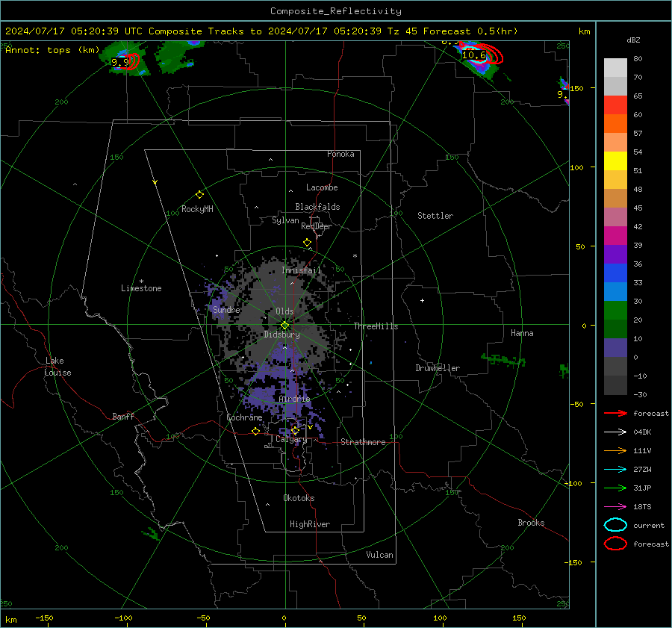Click the 9.9 storm tops value
The height and width of the screenshot is (628, 672).
point(120,63)
